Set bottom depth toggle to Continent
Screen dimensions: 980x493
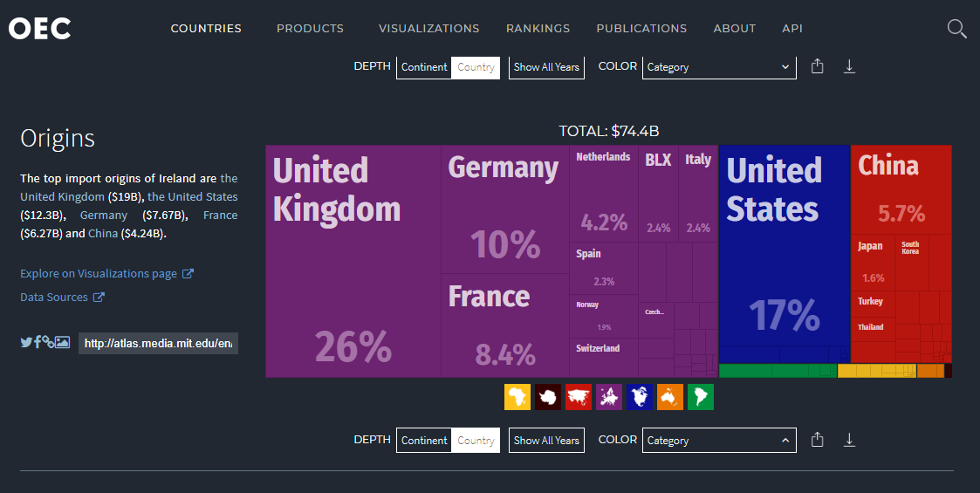[424, 441]
